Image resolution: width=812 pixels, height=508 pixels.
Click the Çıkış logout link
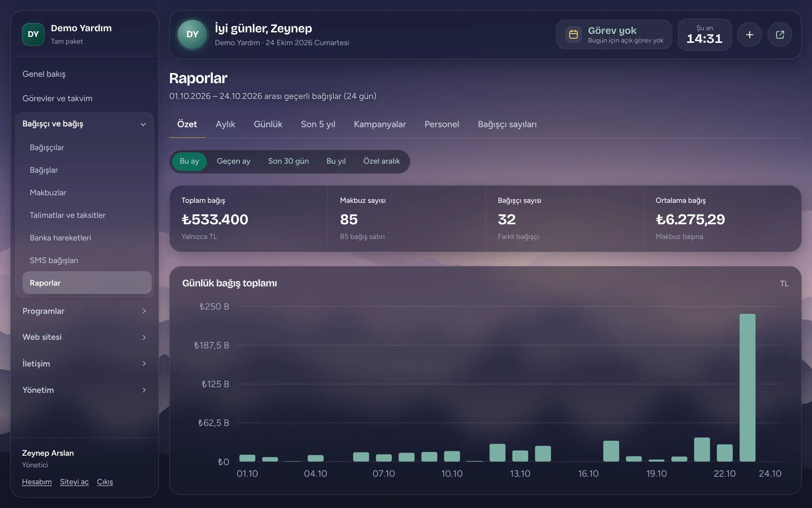pos(105,482)
